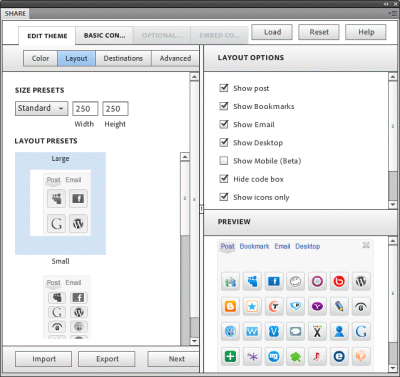Click the smiley face icon in Preview

(295, 282)
